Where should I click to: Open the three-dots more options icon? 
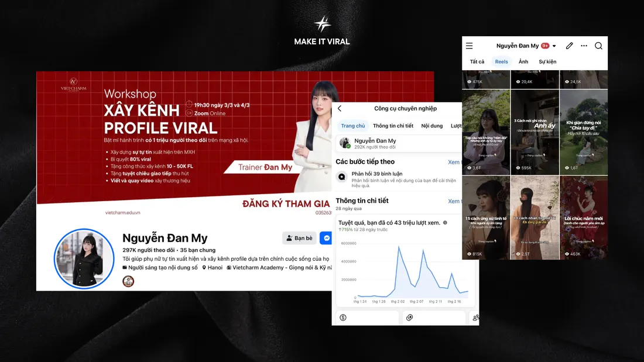(584, 46)
